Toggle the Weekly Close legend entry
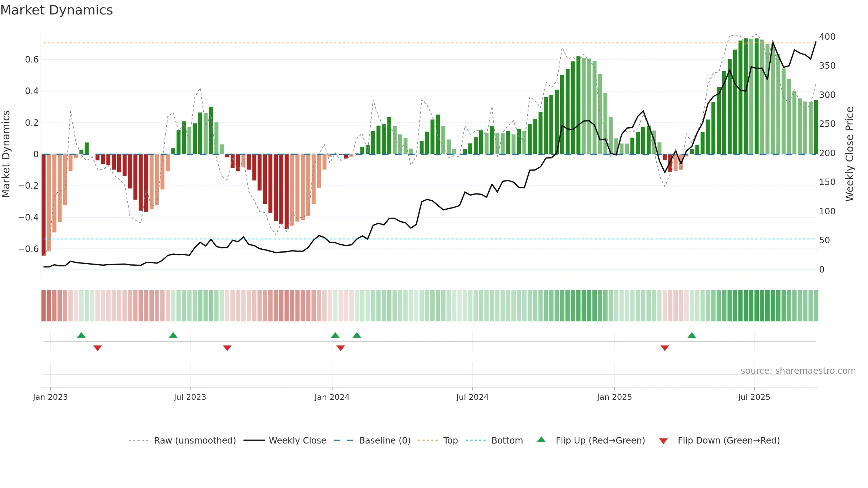 click(x=285, y=440)
